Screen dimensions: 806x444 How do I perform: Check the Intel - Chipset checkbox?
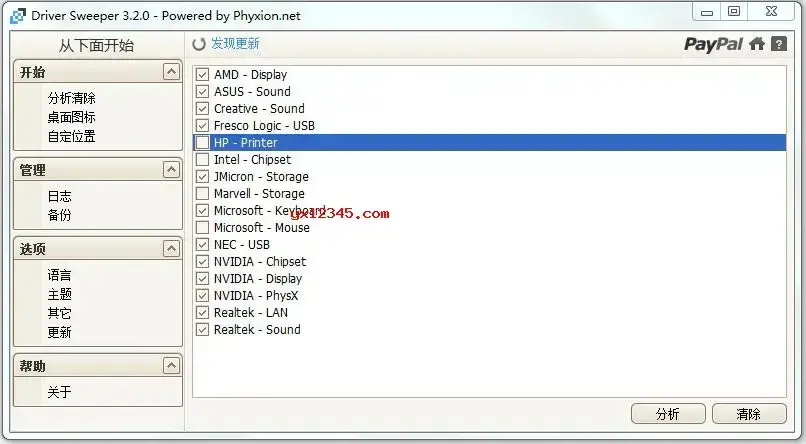click(x=203, y=159)
